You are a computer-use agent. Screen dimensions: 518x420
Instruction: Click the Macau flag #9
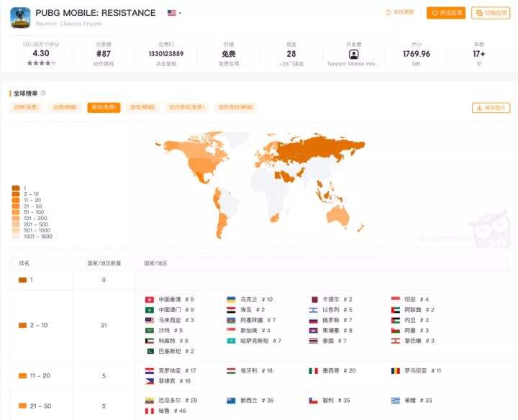150,310
